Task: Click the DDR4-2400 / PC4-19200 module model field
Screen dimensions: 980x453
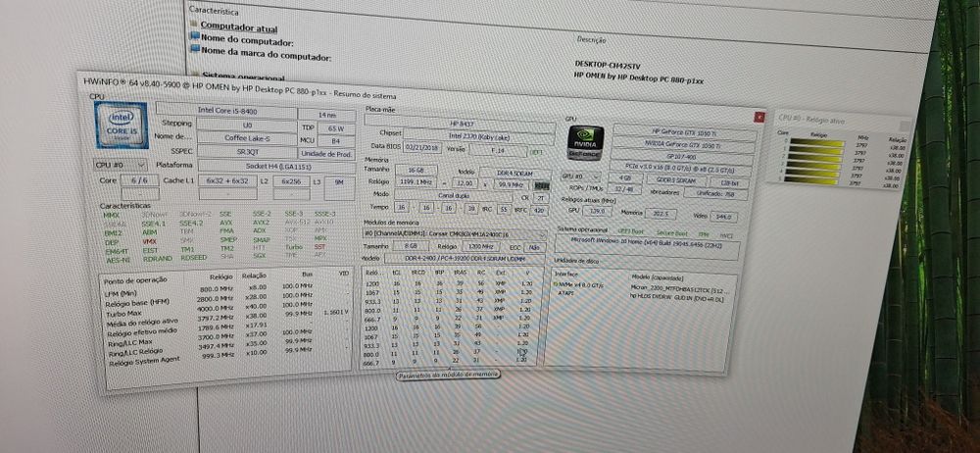Action: click(465, 259)
